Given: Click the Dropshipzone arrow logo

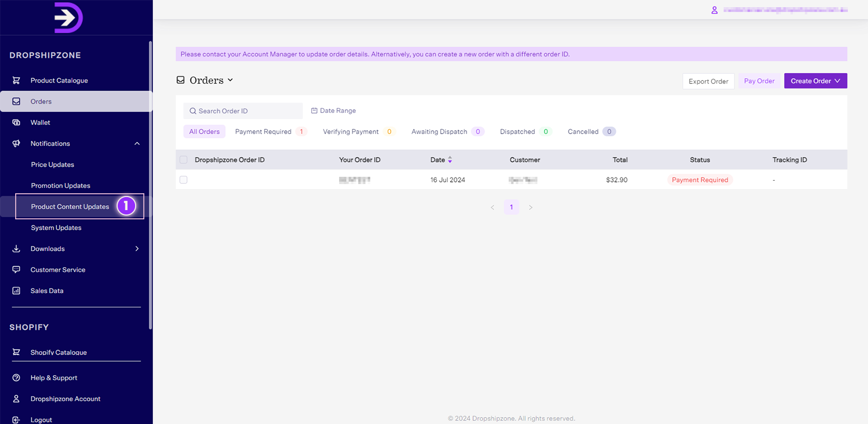Looking at the screenshot, I should click(x=68, y=18).
